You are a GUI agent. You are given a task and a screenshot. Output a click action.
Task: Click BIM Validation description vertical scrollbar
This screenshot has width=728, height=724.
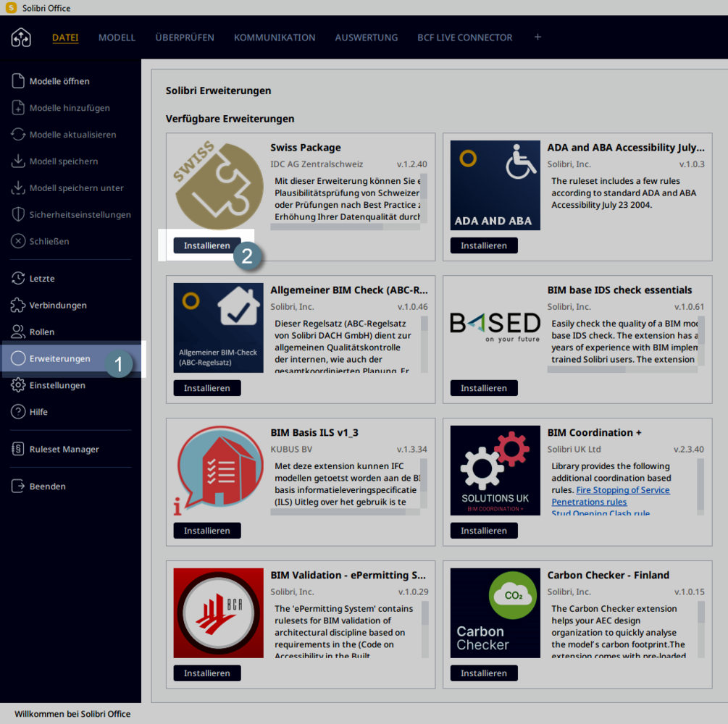[424, 629]
